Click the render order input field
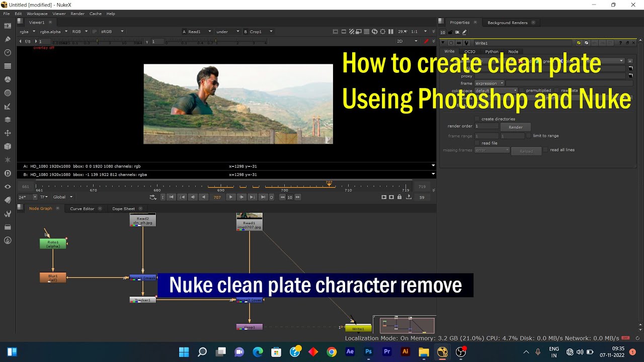The width and height of the screenshot is (644, 362). click(487, 126)
